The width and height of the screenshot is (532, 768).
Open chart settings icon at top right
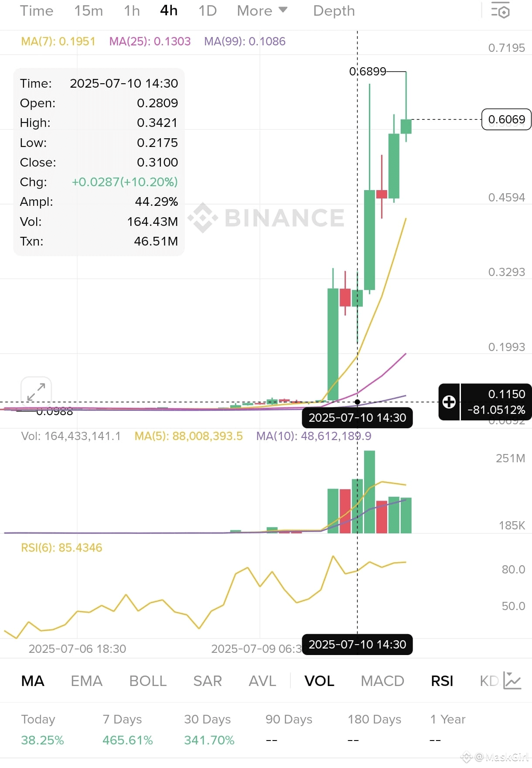[x=500, y=11]
